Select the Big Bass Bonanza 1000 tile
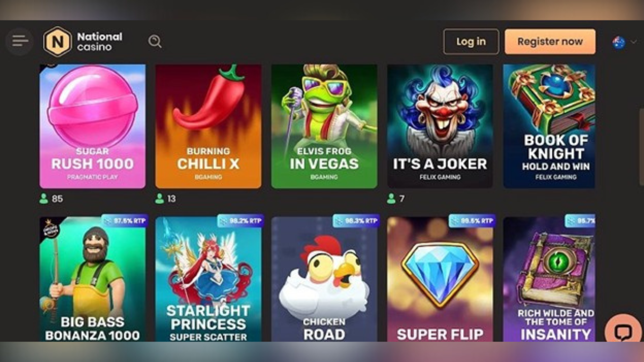644x362 pixels. point(92,279)
